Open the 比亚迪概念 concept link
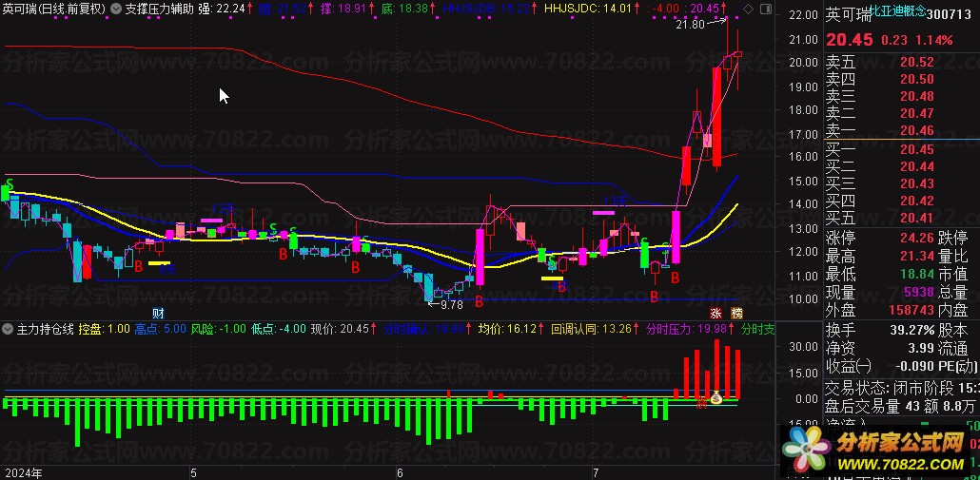Image resolution: width=980 pixels, height=480 pixels. [897, 11]
